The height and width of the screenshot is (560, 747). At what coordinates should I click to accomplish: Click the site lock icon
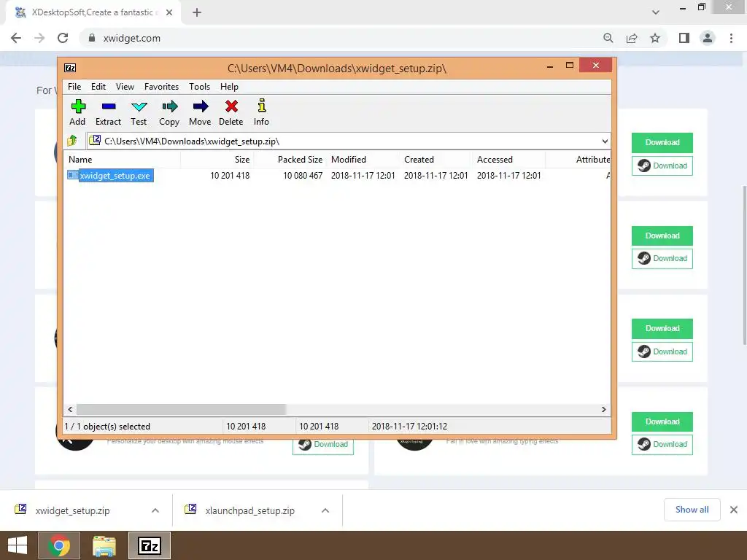(x=92, y=38)
